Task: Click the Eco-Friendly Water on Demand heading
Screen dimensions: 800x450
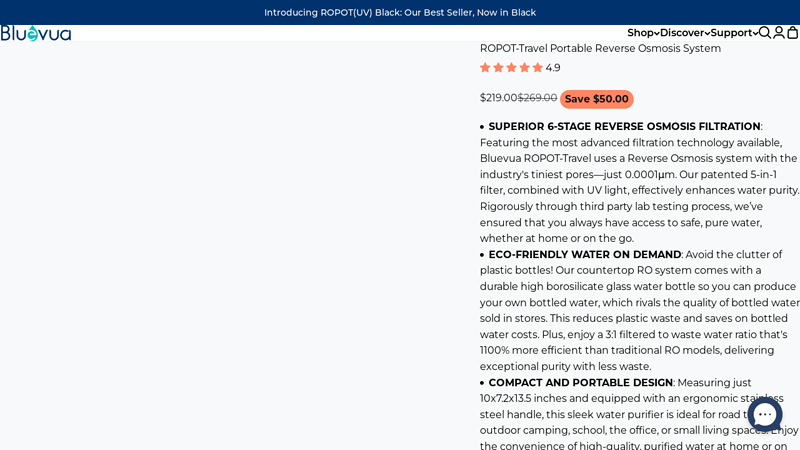Action: click(584, 255)
